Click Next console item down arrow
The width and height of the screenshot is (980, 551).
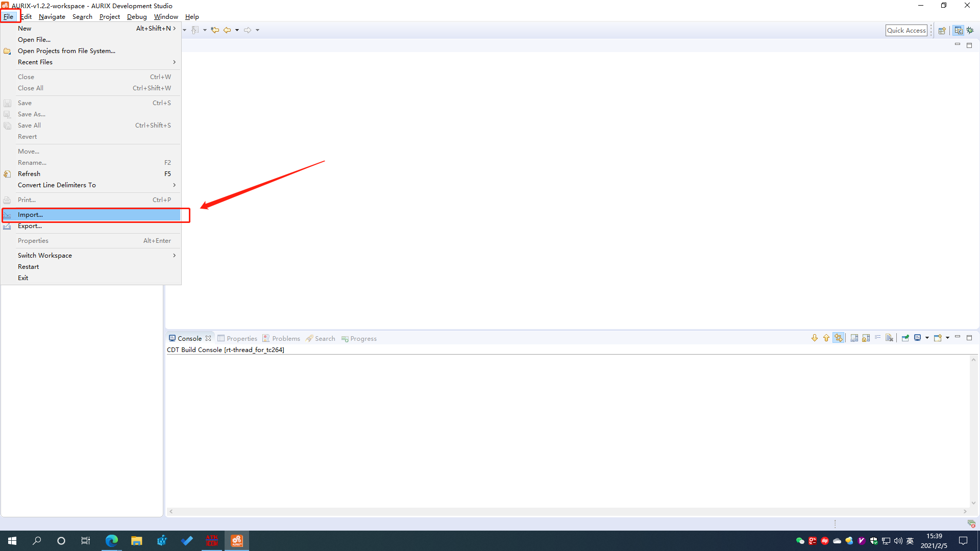click(x=815, y=338)
